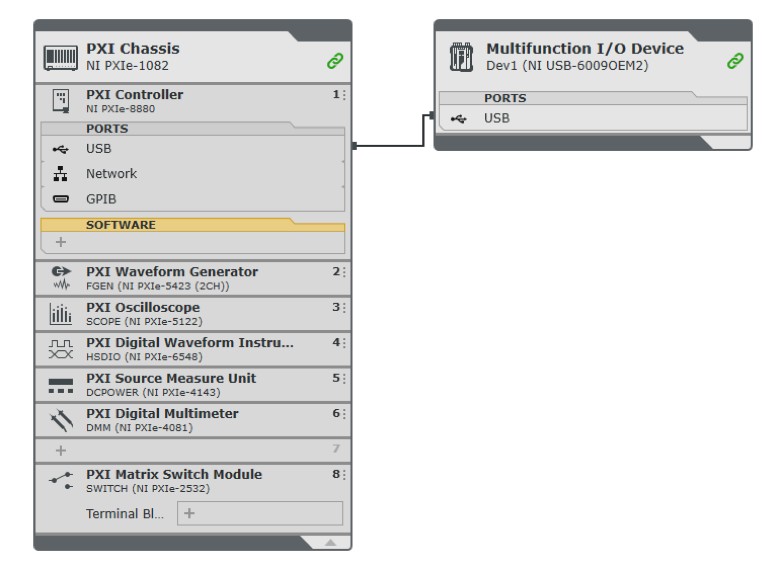Click the PXI Digital Multimeter probes icon

[x=62, y=420]
